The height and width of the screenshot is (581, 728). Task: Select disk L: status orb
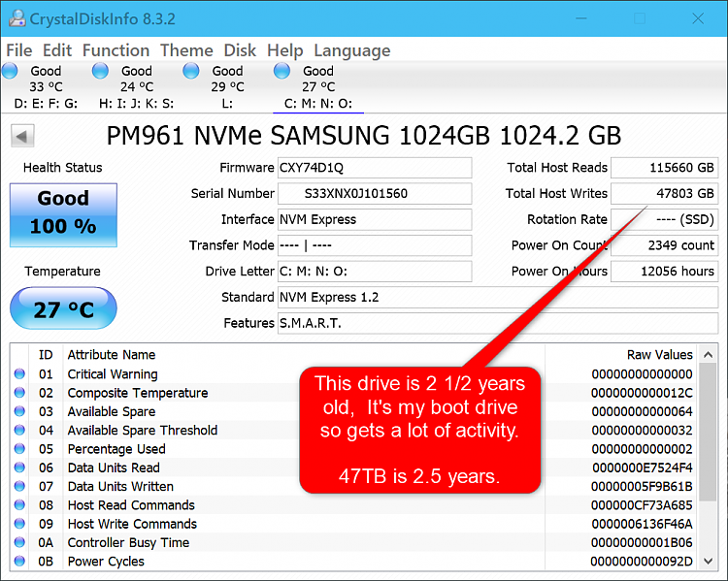click(x=191, y=71)
